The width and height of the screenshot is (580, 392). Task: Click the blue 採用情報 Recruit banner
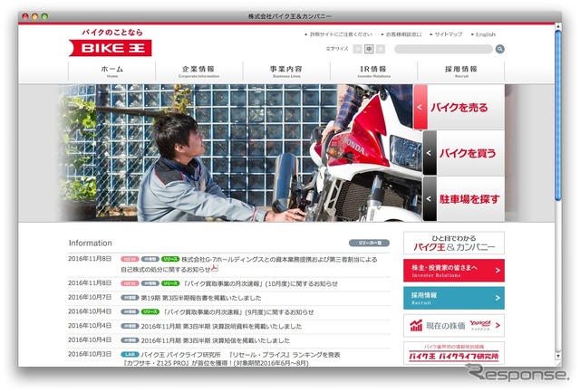(467, 298)
